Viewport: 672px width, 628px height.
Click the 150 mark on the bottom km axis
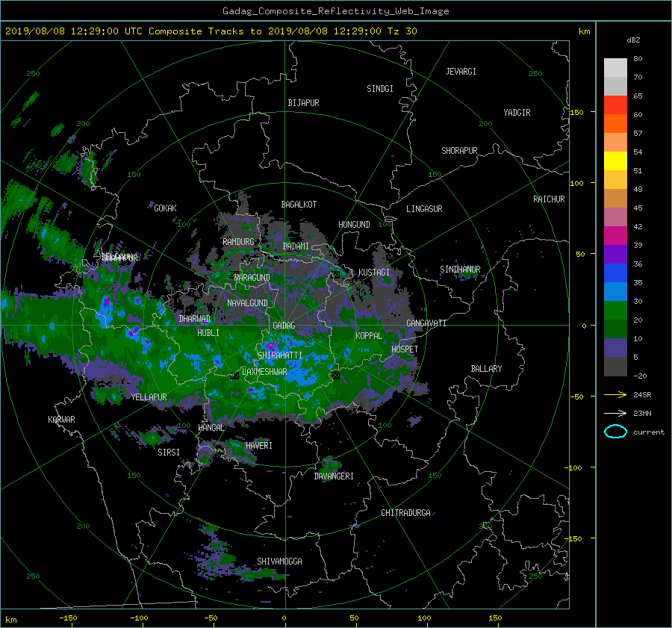coord(495,618)
